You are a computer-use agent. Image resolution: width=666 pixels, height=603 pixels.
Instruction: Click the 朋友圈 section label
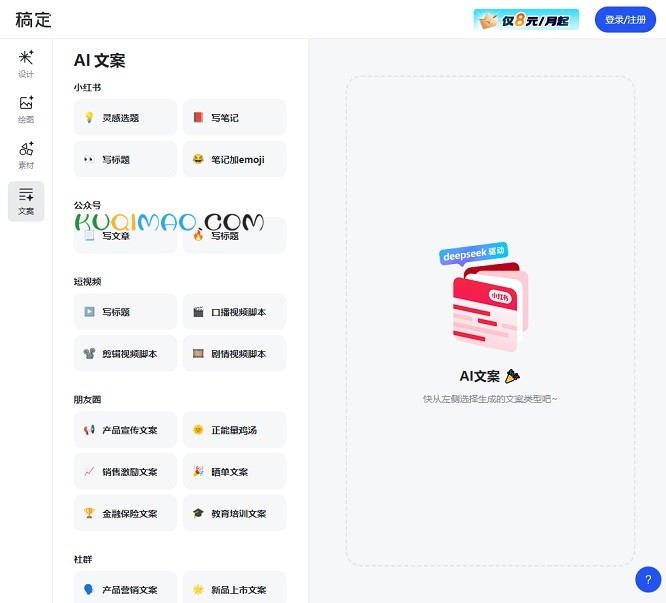click(87, 400)
